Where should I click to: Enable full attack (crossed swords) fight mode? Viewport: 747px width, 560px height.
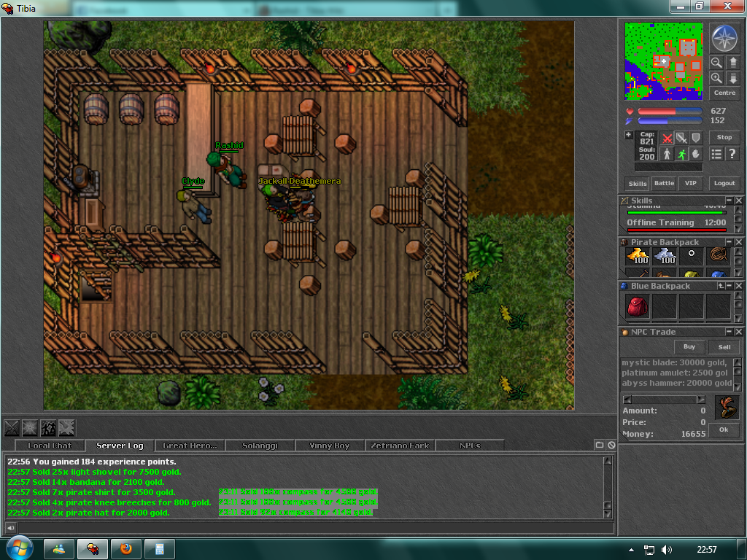666,138
